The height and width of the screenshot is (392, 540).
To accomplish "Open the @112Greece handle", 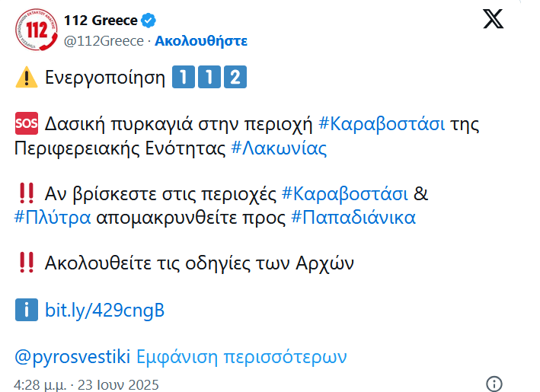I will (x=104, y=41).
